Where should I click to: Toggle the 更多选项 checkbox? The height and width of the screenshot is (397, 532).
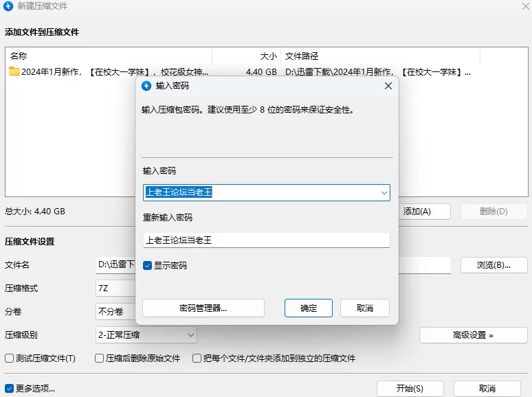point(10,389)
